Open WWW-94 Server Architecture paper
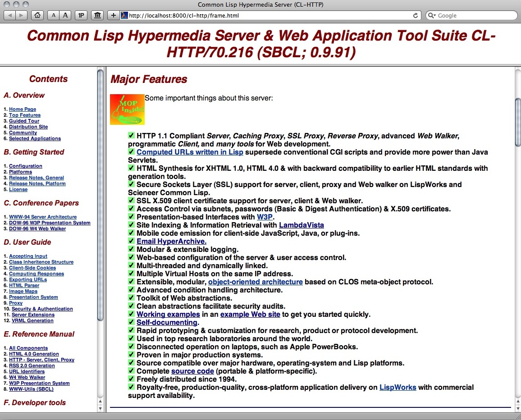This screenshot has height=420, width=521. point(43,217)
